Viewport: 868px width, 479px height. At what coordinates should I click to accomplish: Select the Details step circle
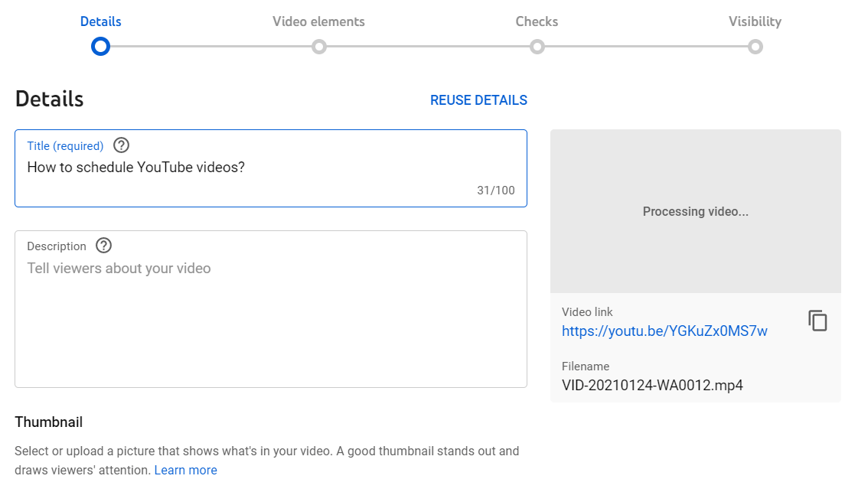click(101, 47)
